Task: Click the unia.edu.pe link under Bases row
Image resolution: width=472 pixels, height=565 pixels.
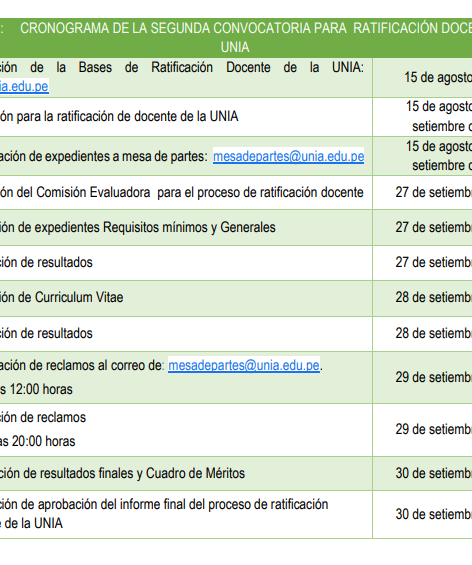Action: click(x=24, y=86)
